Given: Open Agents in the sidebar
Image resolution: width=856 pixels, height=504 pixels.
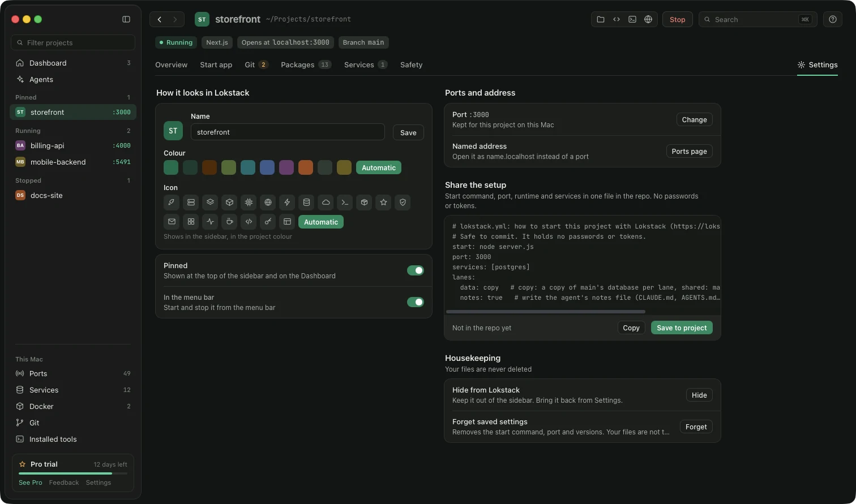Looking at the screenshot, I should 73,79.
